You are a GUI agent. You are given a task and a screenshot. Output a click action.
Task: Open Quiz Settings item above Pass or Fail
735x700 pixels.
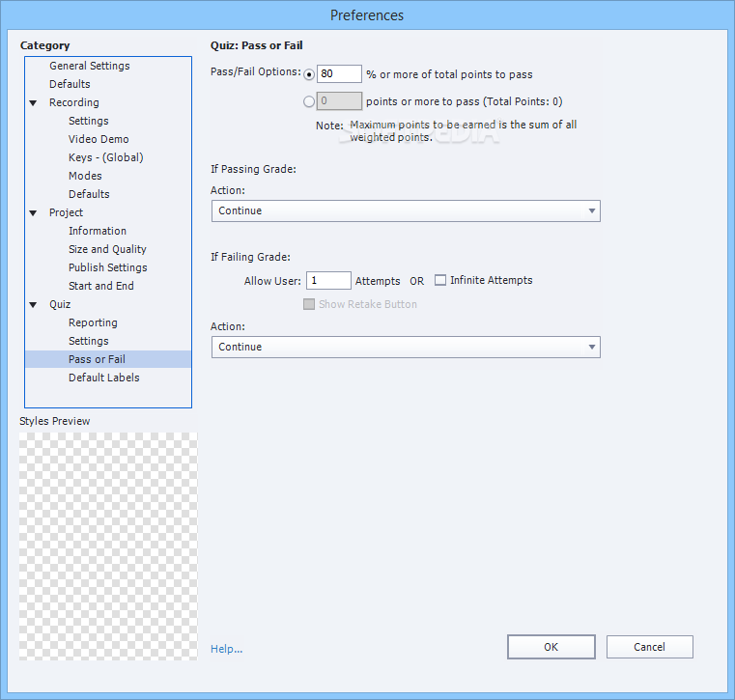click(89, 341)
